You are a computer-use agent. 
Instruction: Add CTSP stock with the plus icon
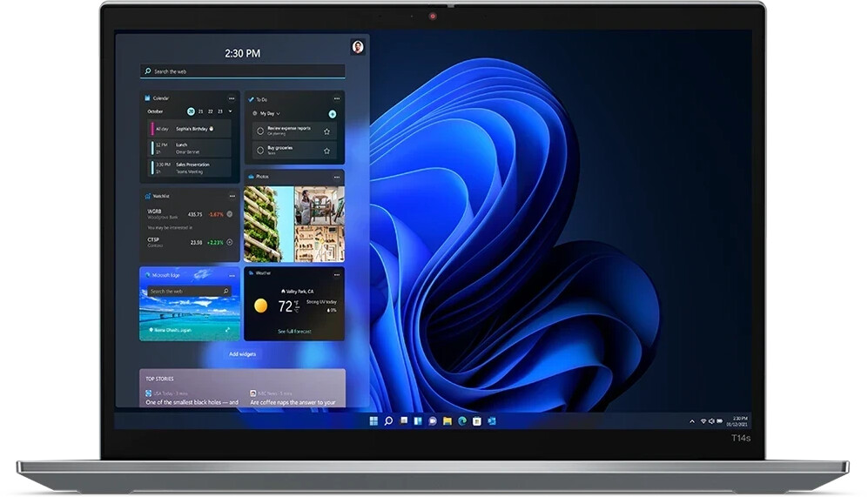pyautogui.click(x=230, y=242)
